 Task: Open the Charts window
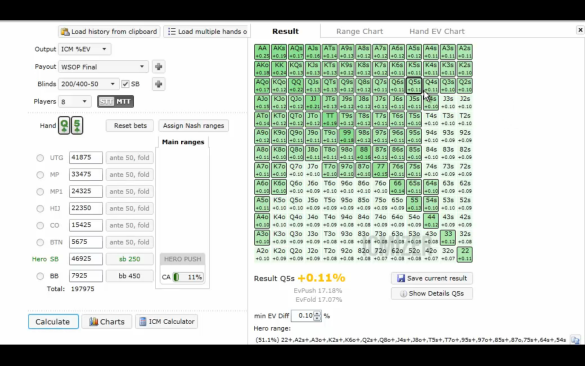pyautogui.click(x=107, y=322)
